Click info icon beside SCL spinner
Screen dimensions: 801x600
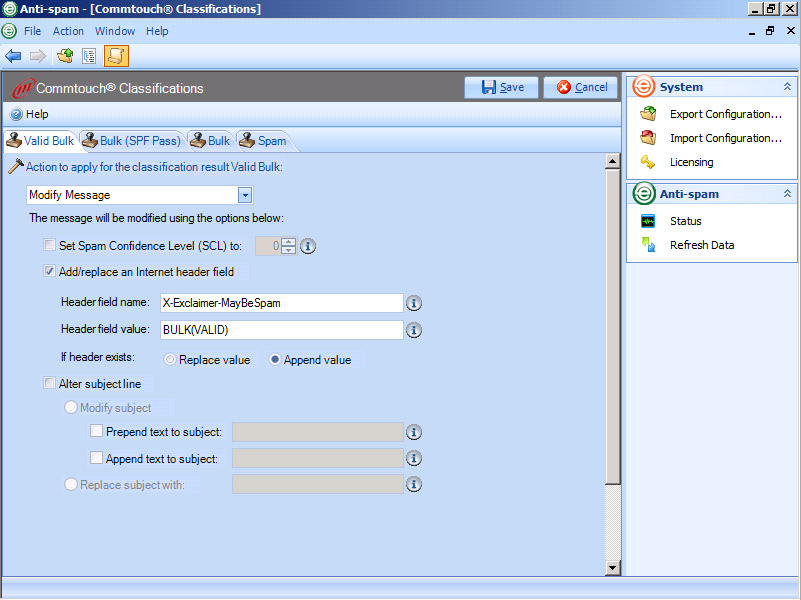(x=308, y=246)
